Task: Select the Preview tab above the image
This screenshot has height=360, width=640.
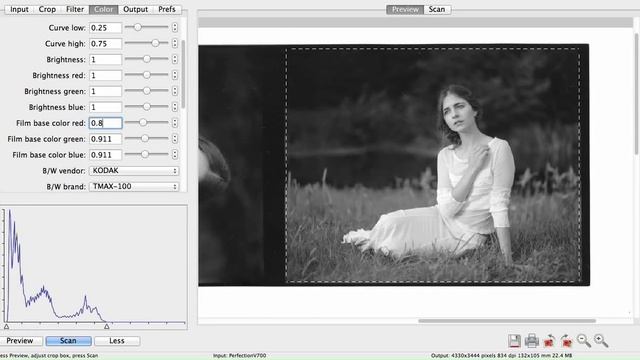Action: point(405,9)
